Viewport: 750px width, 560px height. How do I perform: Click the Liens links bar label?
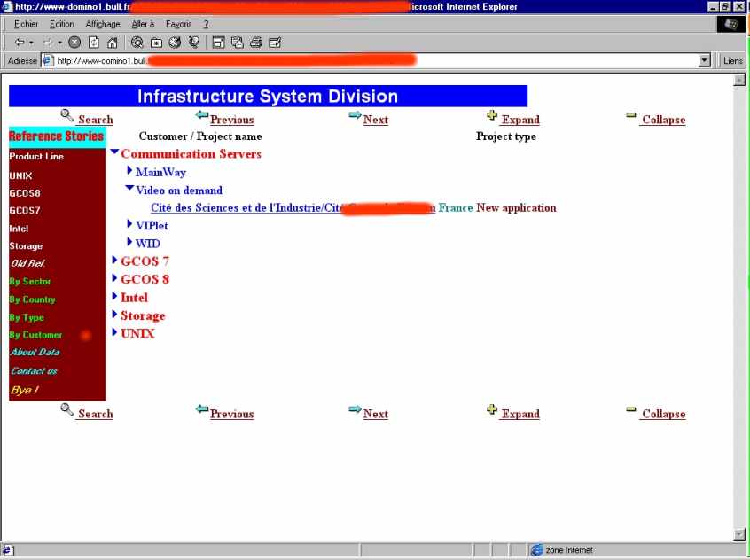click(x=733, y=61)
